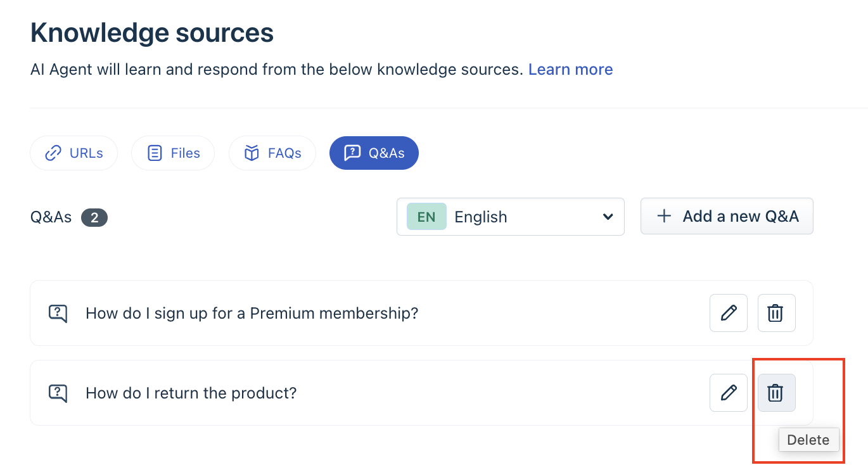This screenshot has height=465, width=868.
Task: Click the link icon inside the URLs filter
Action: 54,153
